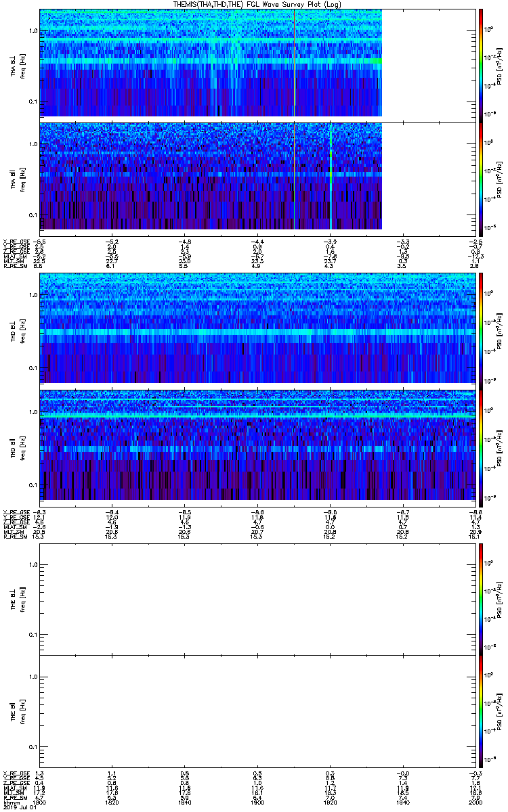
Task: Click the '1920' time label on bottom axis
Action: coord(329,803)
